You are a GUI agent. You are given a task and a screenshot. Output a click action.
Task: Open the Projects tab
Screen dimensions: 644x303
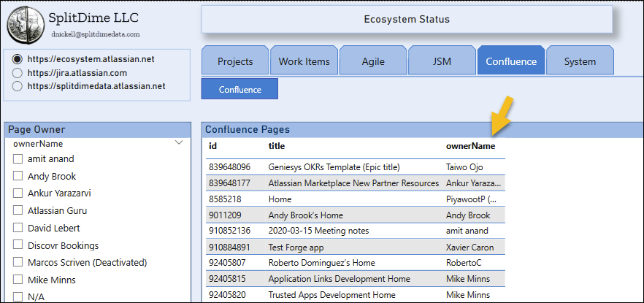click(x=234, y=61)
